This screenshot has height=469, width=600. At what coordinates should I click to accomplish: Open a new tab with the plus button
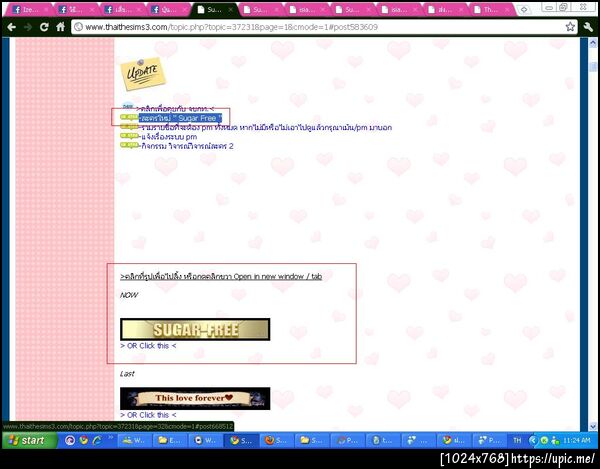click(524, 9)
